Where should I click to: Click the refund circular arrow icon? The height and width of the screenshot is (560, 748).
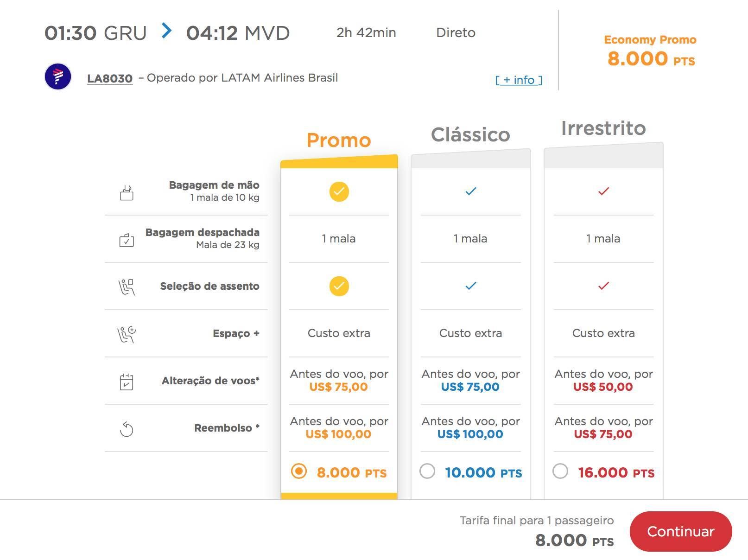[127, 429]
